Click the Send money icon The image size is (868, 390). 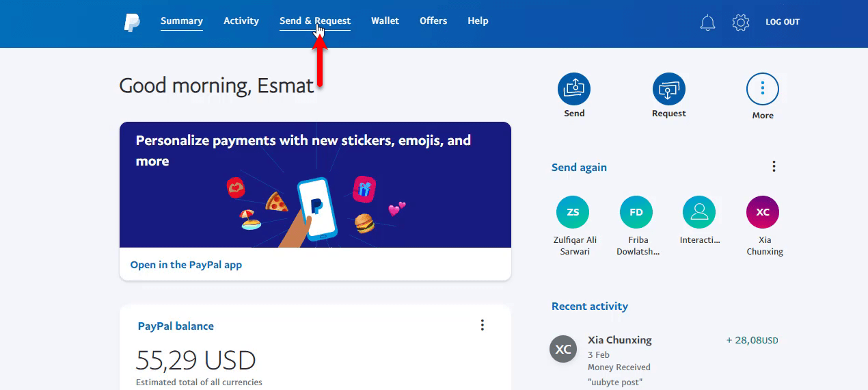pyautogui.click(x=574, y=89)
